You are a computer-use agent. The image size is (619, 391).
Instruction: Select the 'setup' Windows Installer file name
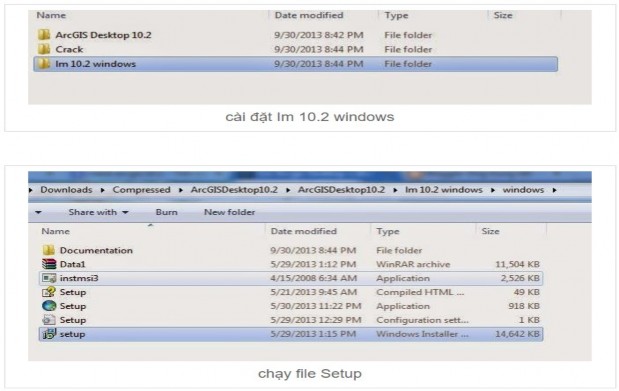(x=72, y=334)
